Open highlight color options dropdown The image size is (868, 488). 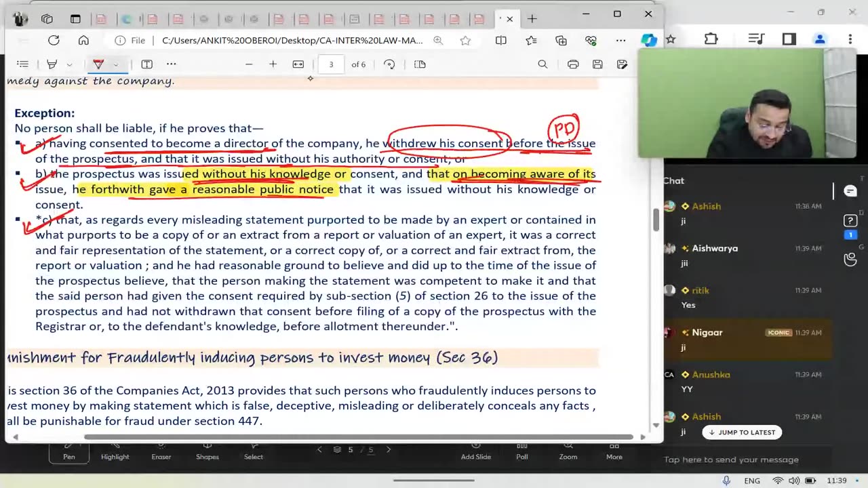(69, 64)
